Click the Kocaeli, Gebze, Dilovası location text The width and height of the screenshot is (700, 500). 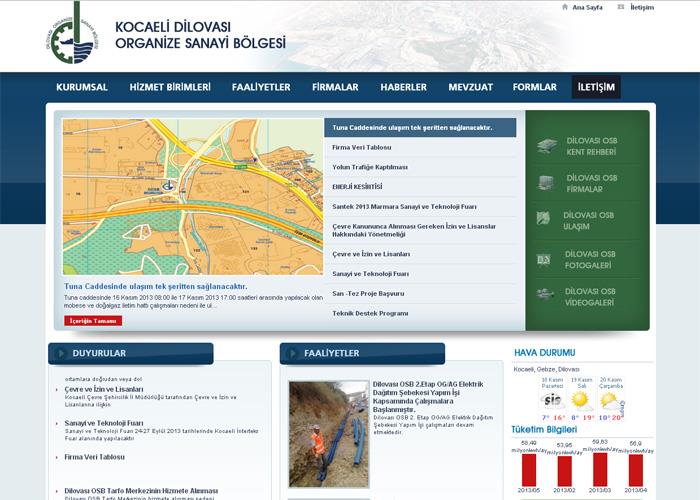coord(546,370)
